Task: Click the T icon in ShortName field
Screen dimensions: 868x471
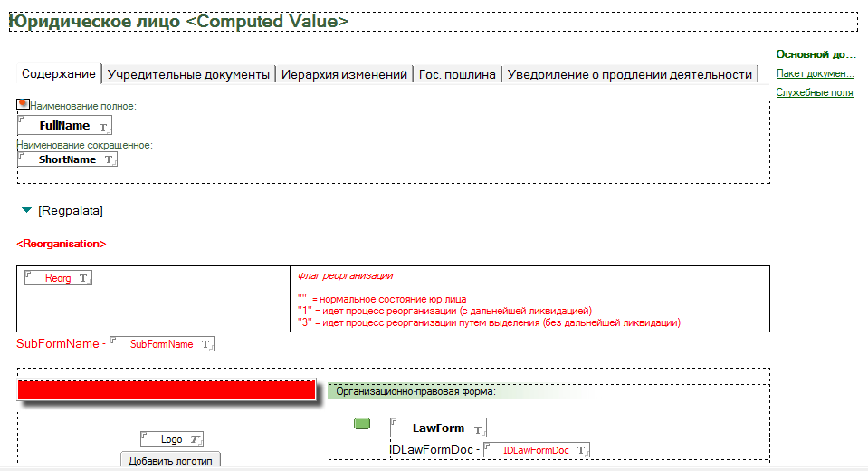Action: [109, 159]
